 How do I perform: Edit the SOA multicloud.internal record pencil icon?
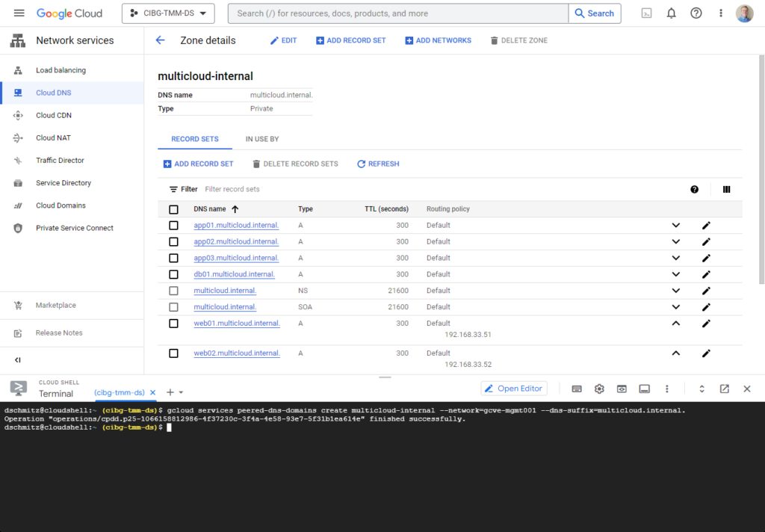pyautogui.click(x=706, y=307)
